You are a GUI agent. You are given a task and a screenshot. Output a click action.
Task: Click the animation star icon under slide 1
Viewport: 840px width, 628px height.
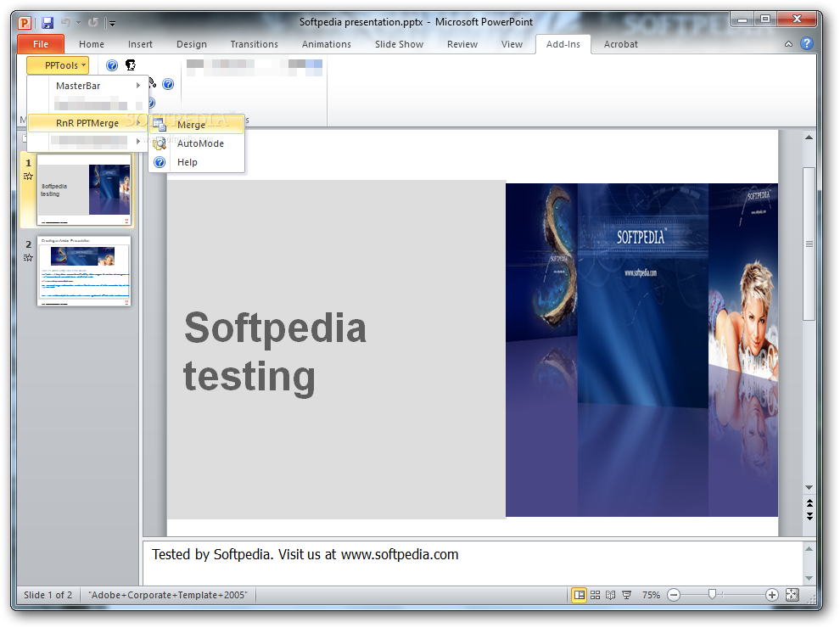[28, 177]
